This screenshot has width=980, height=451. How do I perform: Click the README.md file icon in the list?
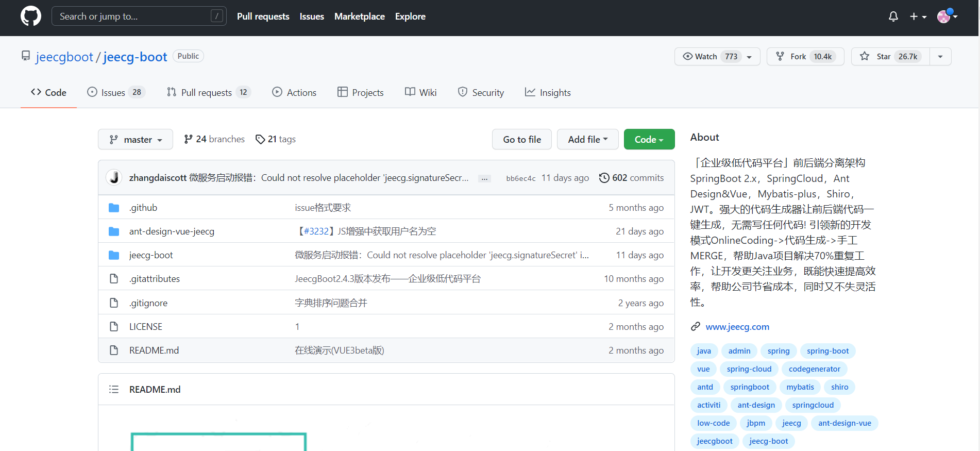[x=114, y=350]
